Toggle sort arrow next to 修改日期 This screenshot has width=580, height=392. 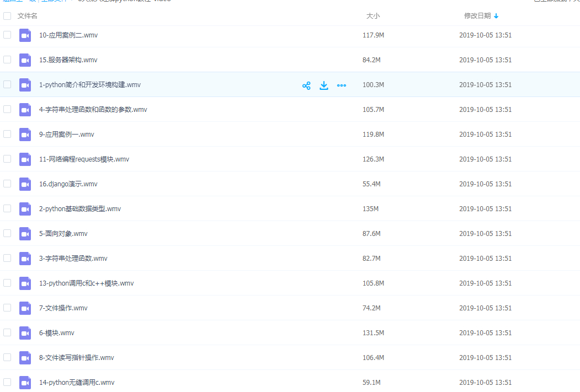(x=496, y=16)
